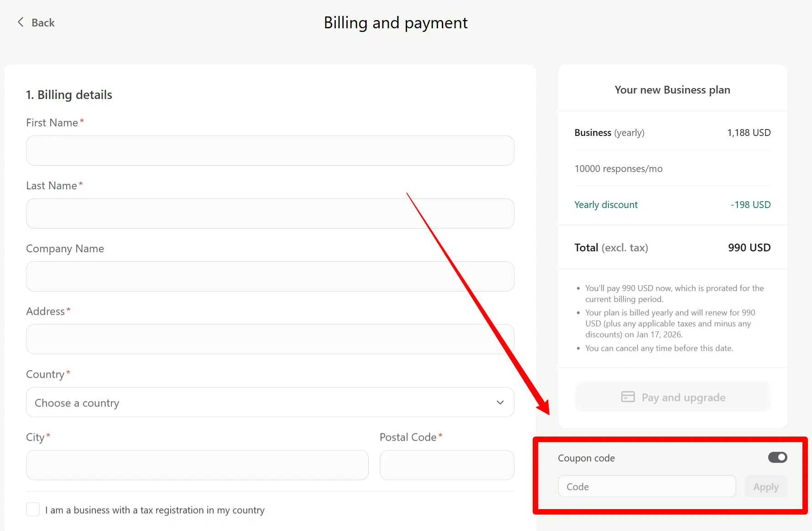Click the 'Total (excl. tax)' label
The width and height of the screenshot is (812, 531).
(x=611, y=248)
